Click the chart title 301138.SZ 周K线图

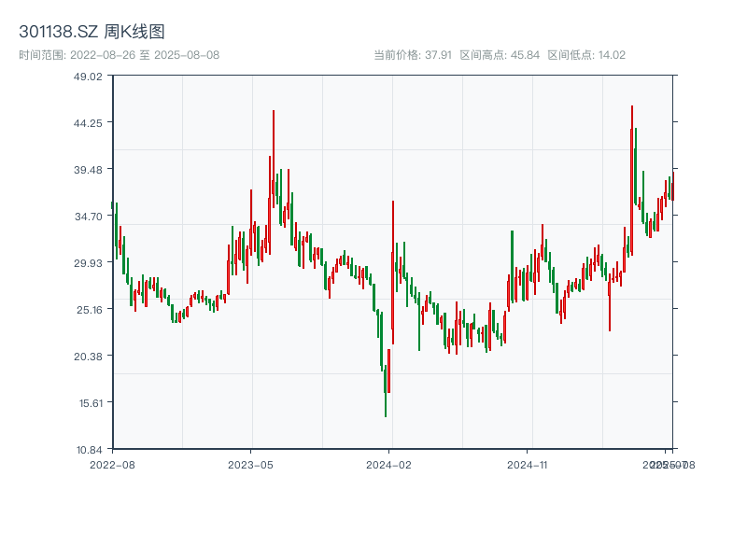click(92, 33)
